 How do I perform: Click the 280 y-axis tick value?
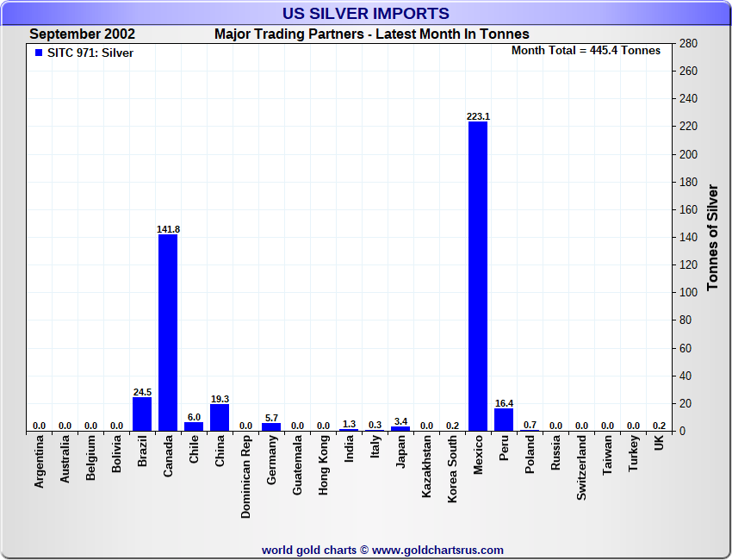687,44
